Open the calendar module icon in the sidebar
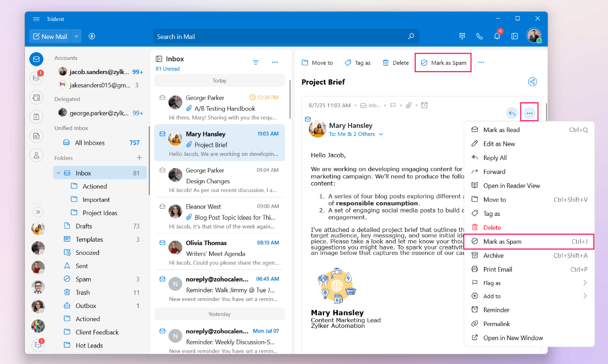Viewport: 608px width, 364px height. [36, 97]
